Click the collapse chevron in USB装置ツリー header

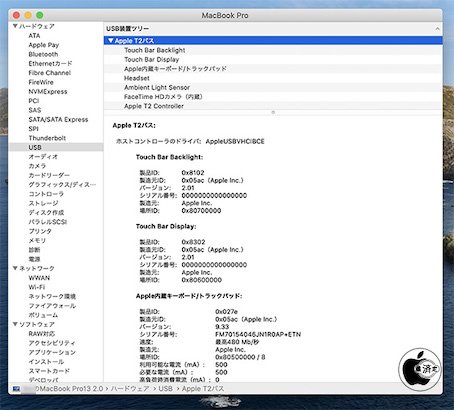(x=437, y=29)
